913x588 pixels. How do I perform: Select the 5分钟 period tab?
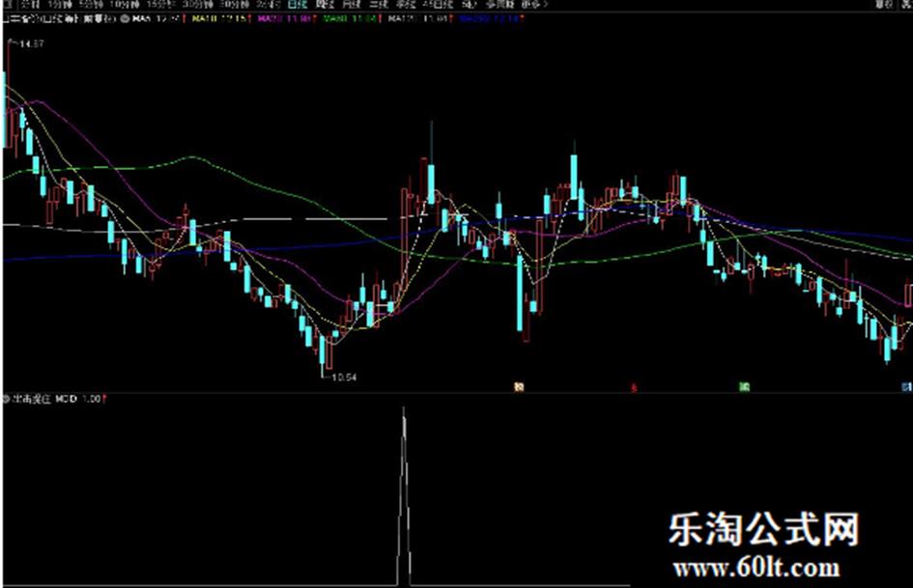click(91, 4)
